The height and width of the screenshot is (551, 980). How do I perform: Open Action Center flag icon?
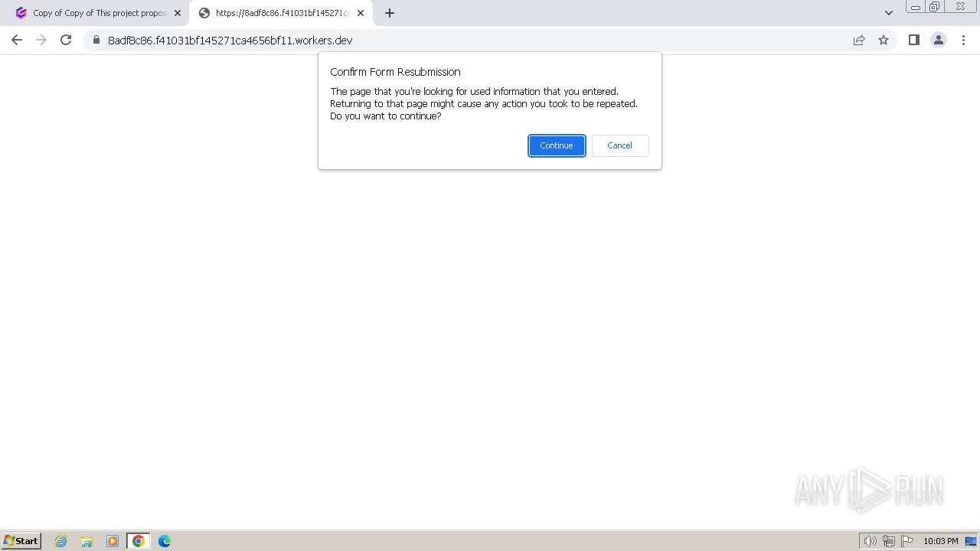[x=907, y=541]
